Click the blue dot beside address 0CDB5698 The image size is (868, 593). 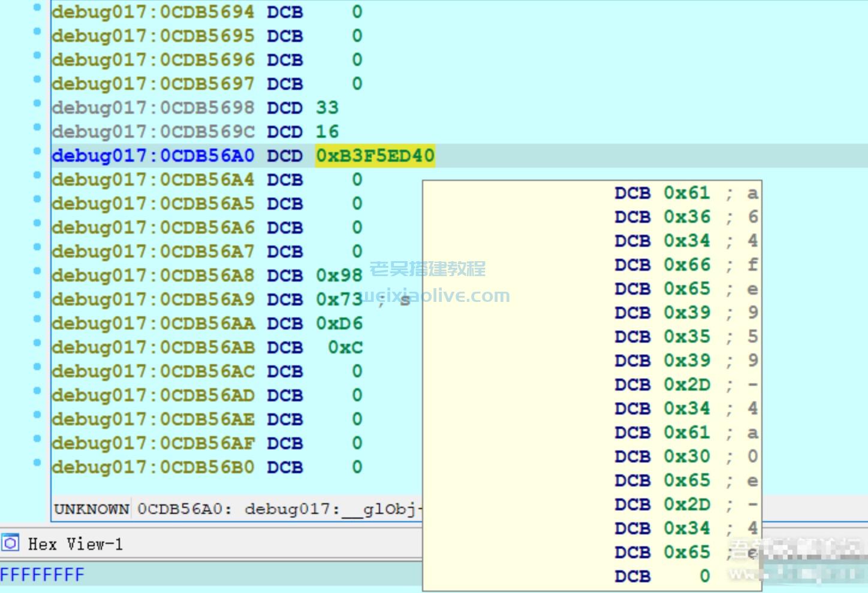coord(37,103)
